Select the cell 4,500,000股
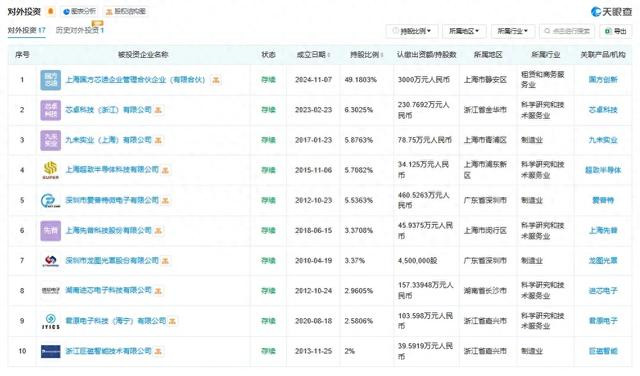 417,260
